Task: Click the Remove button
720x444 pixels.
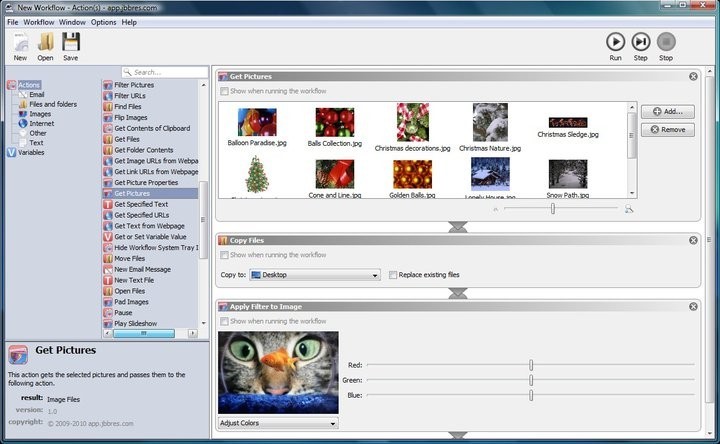Action: pyautogui.click(x=667, y=129)
